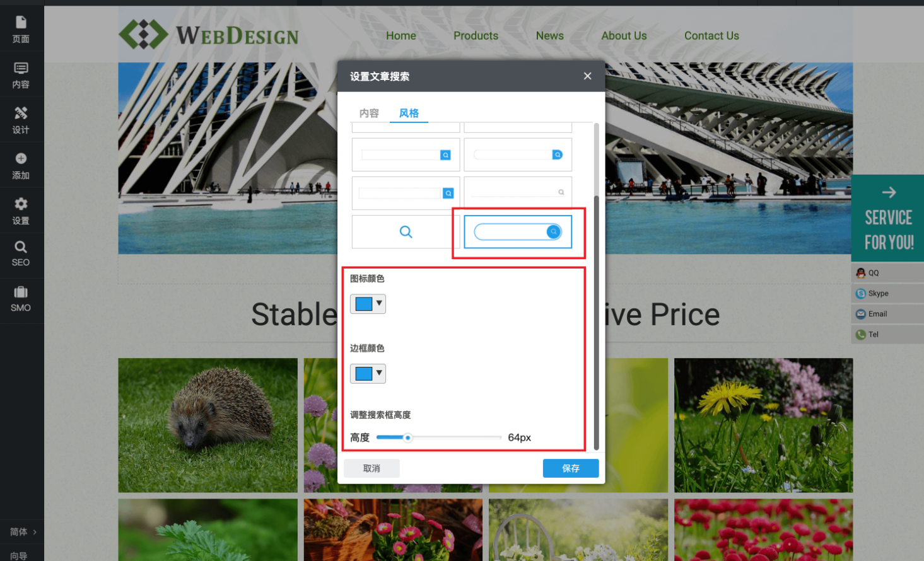Click the 高度 height slider handle

click(x=408, y=437)
